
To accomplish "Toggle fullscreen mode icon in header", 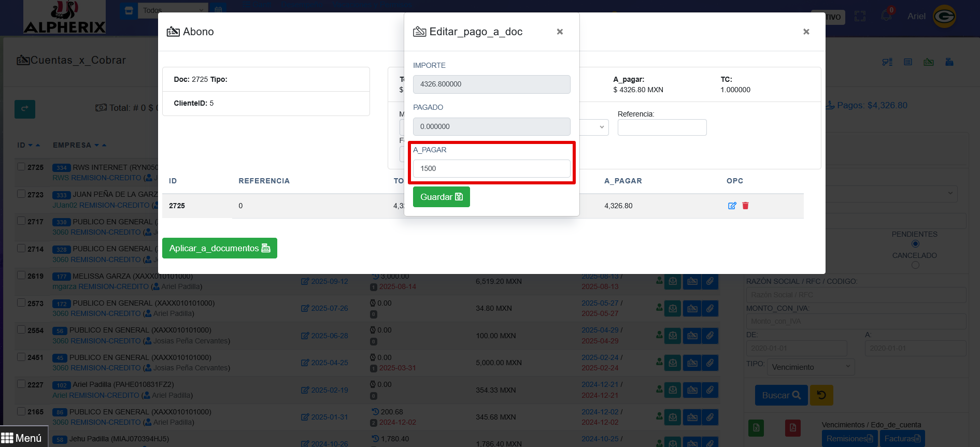I will click(860, 17).
